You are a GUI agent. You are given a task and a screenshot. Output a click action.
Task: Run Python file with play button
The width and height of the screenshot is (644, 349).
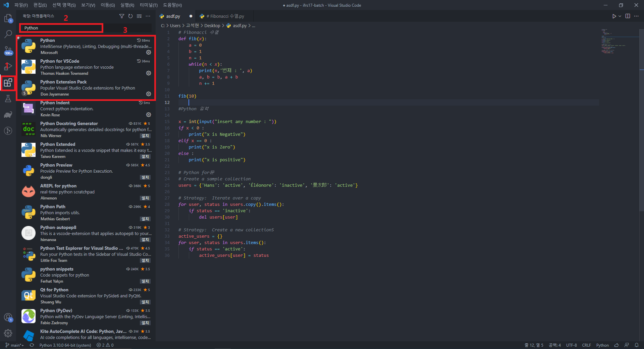pyautogui.click(x=614, y=16)
